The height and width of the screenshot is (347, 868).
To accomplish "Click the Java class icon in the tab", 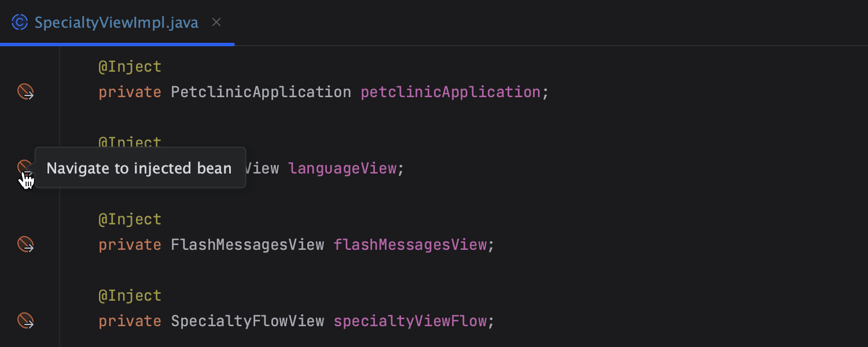I will coord(20,23).
